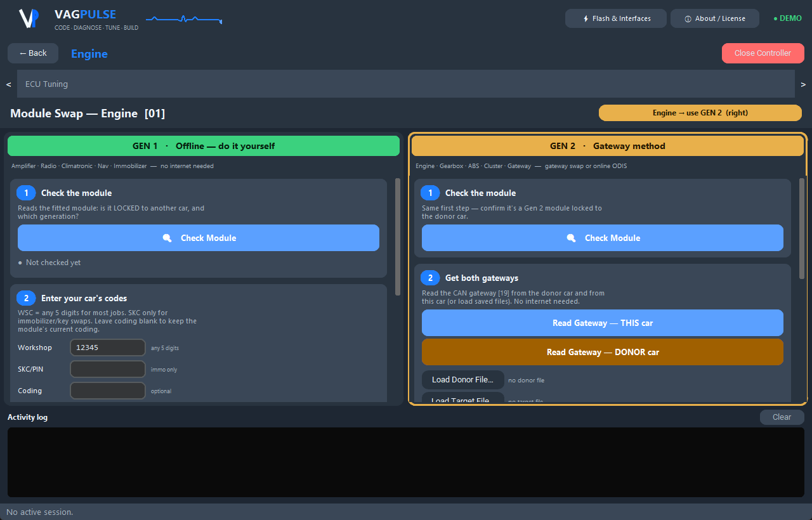Click the left arrow beside the tab strip
812x520 pixels.
[9, 84]
